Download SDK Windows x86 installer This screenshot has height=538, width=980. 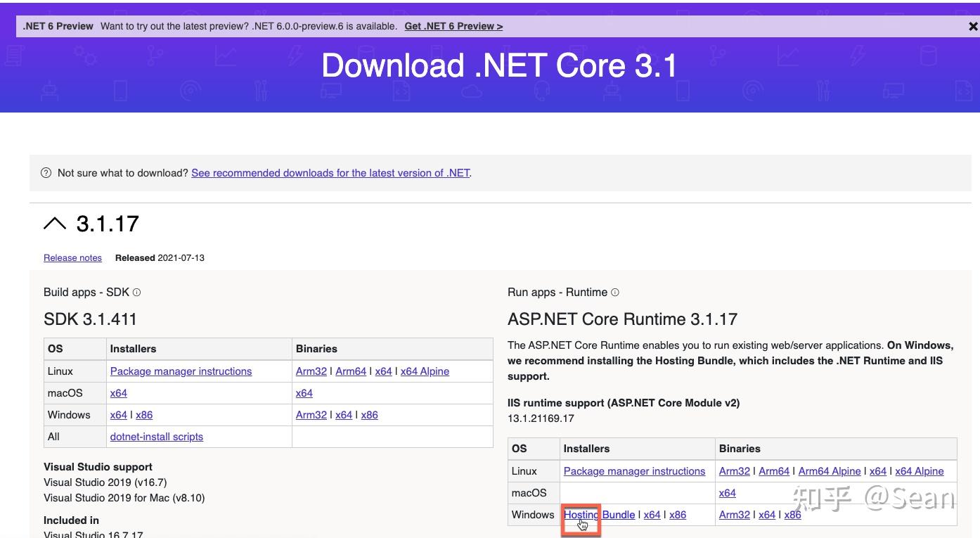(144, 415)
